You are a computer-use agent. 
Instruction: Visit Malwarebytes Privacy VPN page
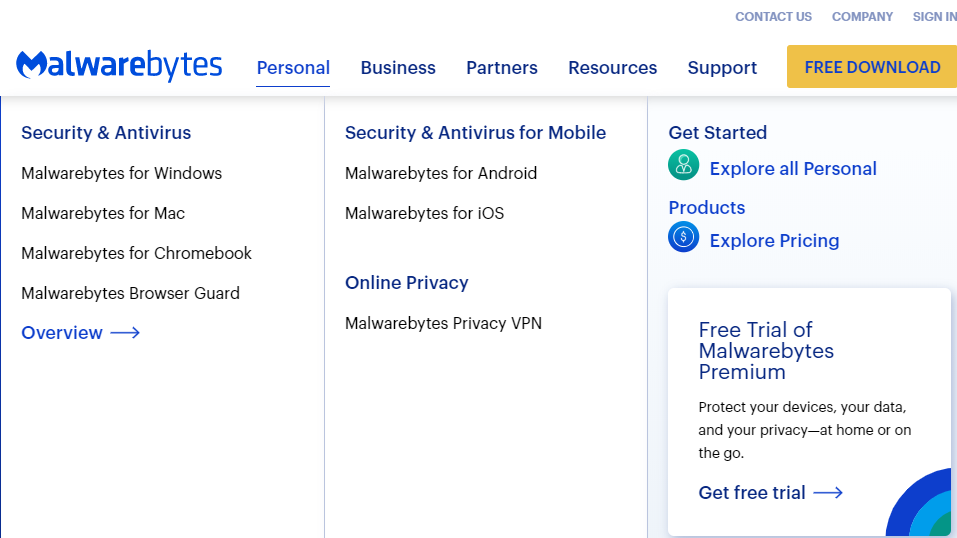point(443,323)
